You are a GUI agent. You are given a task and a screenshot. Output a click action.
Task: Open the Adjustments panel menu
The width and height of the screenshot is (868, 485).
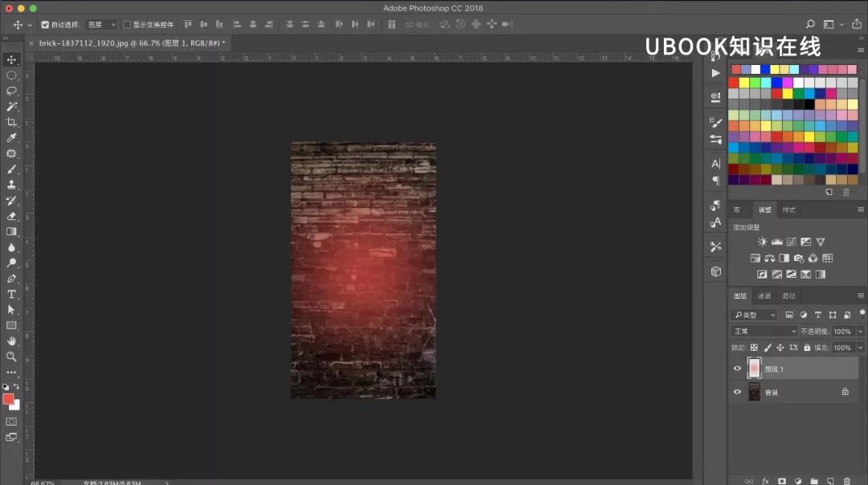tap(861, 210)
